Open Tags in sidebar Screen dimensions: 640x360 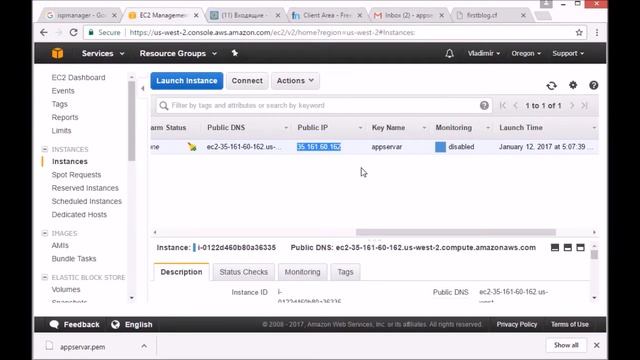coord(60,104)
